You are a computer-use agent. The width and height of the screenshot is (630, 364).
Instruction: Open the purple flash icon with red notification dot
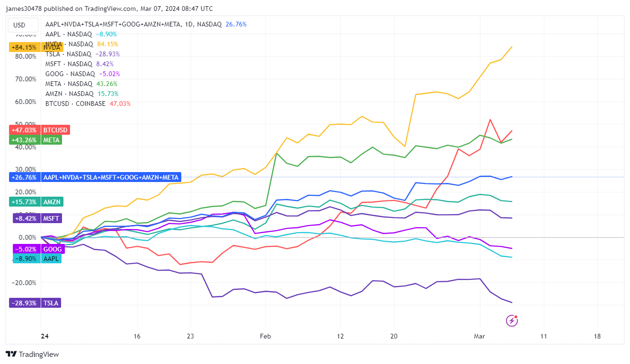click(513, 321)
